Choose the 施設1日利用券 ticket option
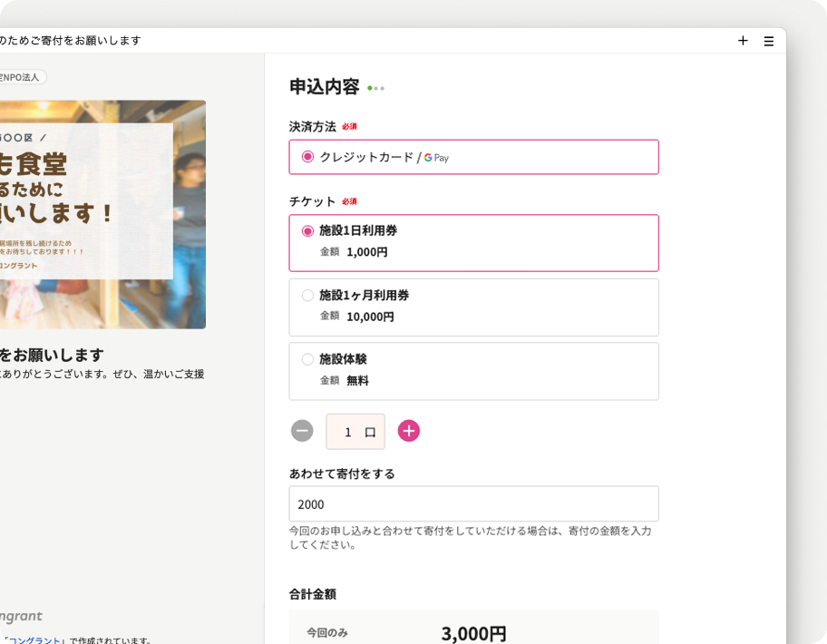The height and width of the screenshot is (644, 827). pos(473,243)
